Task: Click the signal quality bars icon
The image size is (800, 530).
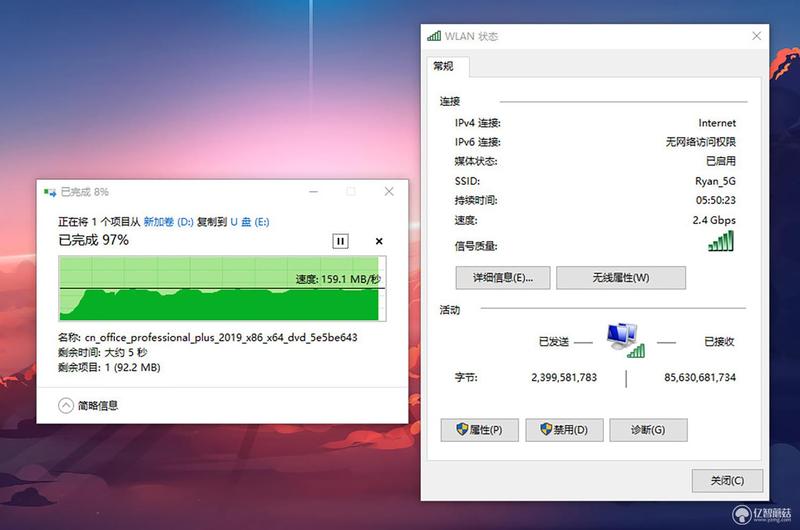Action: coord(721,241)
